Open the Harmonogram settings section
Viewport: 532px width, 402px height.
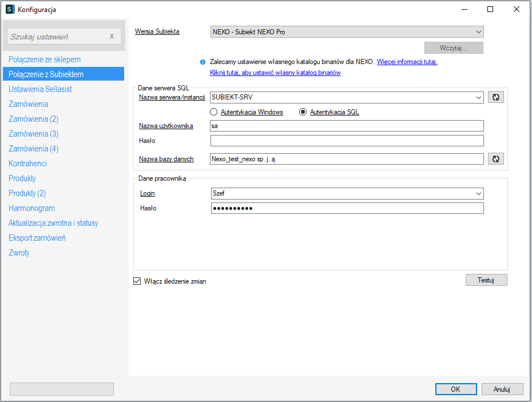point(32,208)
